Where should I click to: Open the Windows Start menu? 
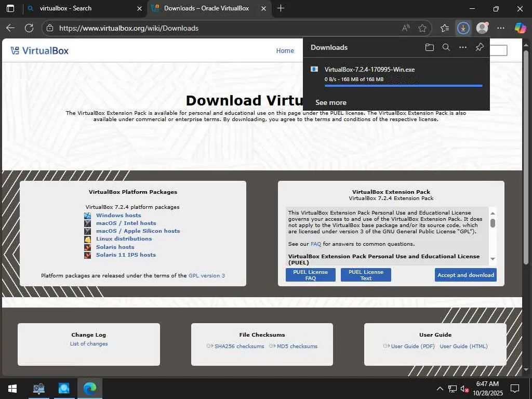[x=12, y=388]
